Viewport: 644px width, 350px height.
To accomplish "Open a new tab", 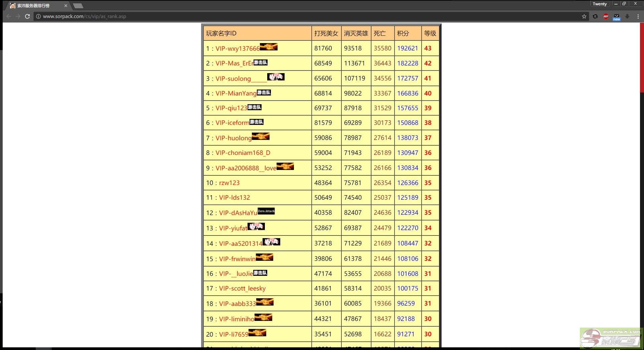I will pyautogui.click(x=78, y=6).
